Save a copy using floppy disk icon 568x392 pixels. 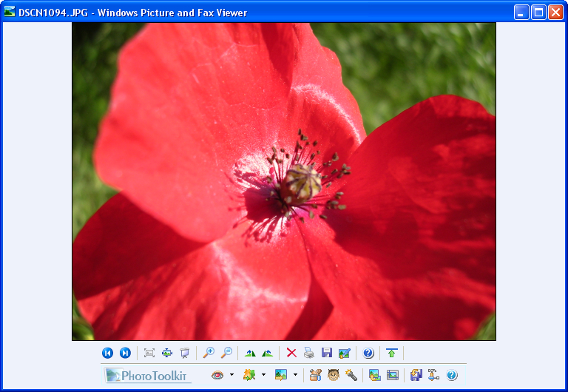pos(327,354)
